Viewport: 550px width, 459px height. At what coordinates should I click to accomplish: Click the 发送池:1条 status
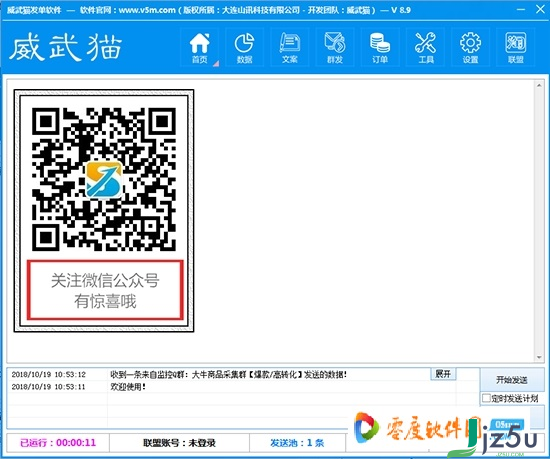(x=297, y=443)
